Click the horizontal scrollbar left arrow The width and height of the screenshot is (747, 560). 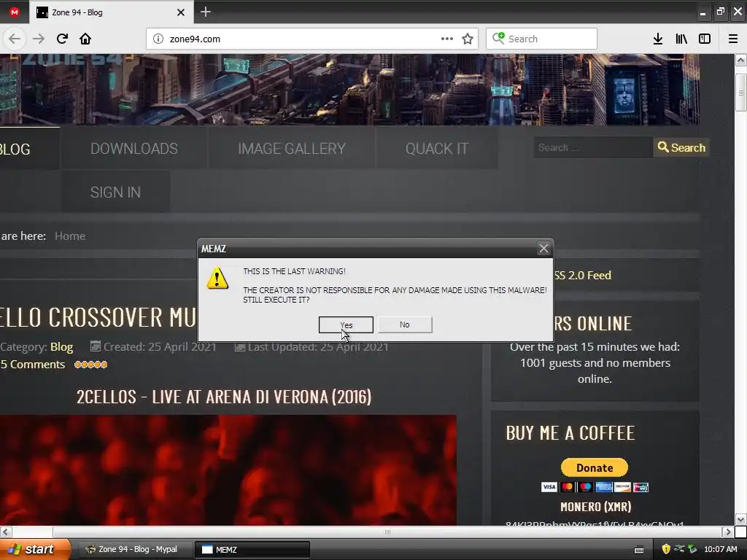(6, 532)
